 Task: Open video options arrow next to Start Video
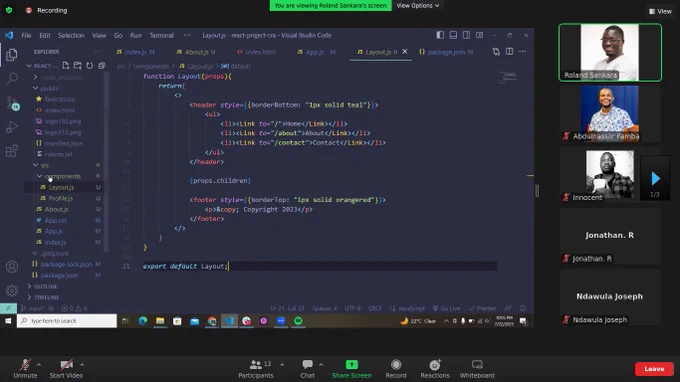[x=82, y=365]
